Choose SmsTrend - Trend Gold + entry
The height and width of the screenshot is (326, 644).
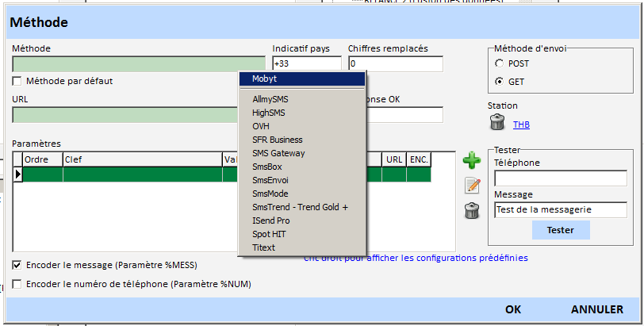tap(300, 207)
